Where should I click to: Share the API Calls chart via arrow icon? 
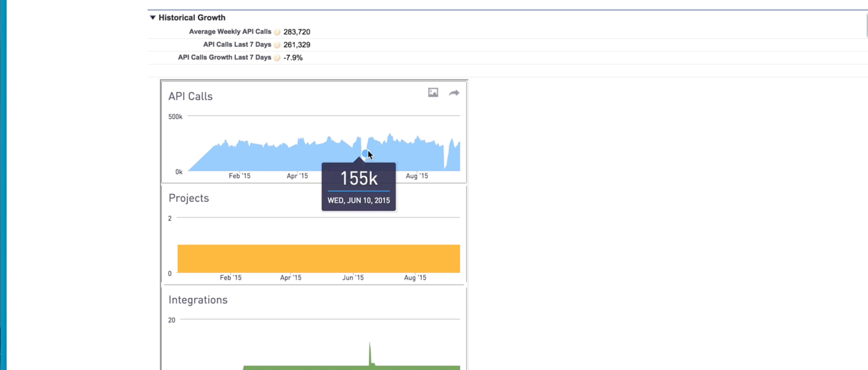pos(454,93)
